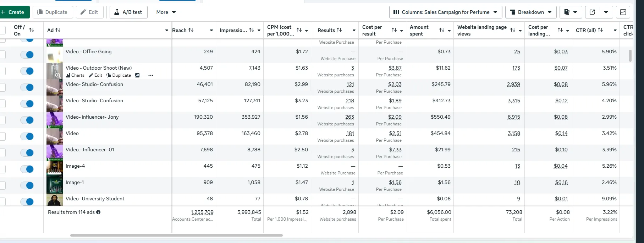This screenshot has width=644, height=243.
Task: Click the A/B test button
Action: click(x=128, y=12)
